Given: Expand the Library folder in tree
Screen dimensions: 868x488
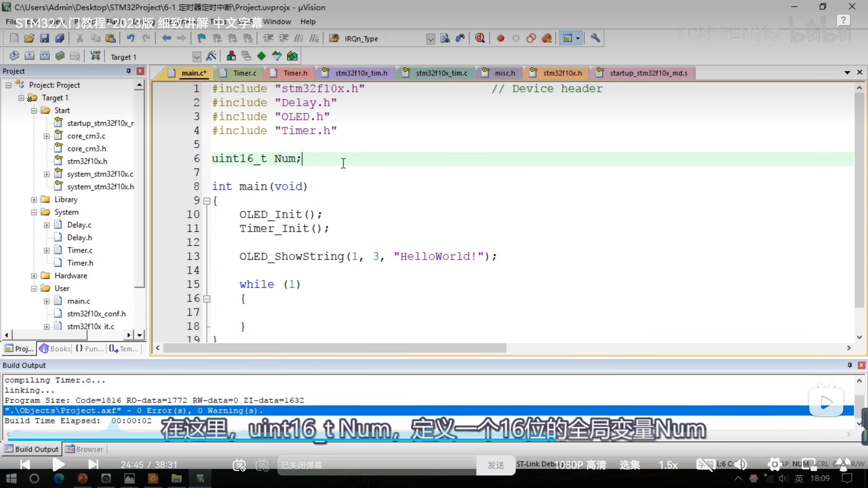Looking at the screenshot, I should click(x=34, y=200).
